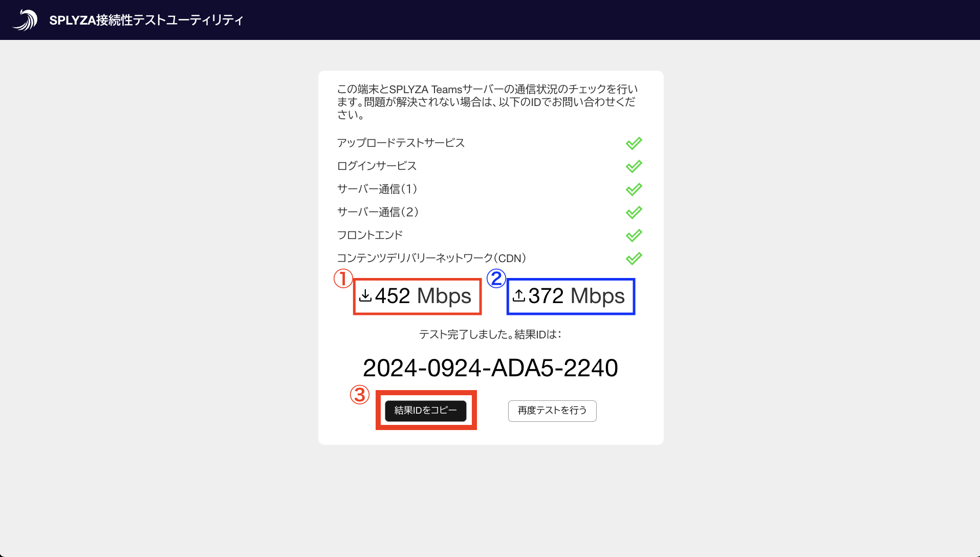Click the download arrow icon beside 452 Mbps
980x557 pixels.
point(365,296)
